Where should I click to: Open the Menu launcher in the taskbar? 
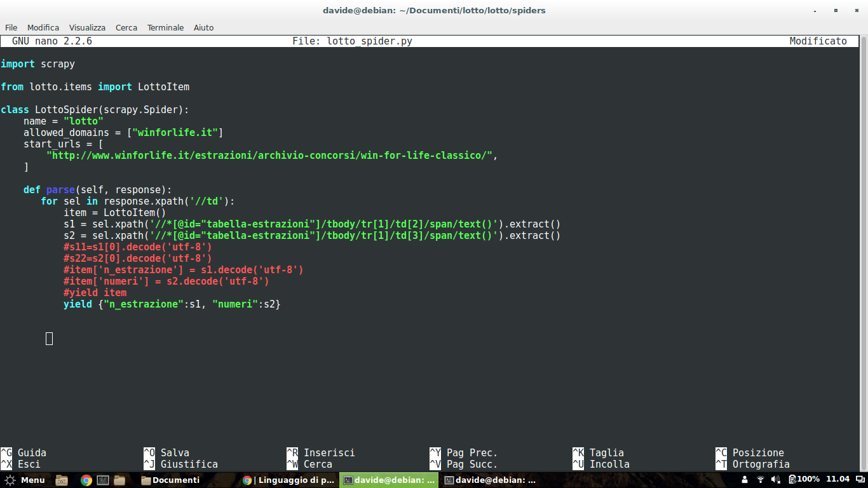(x=25, y=480)
